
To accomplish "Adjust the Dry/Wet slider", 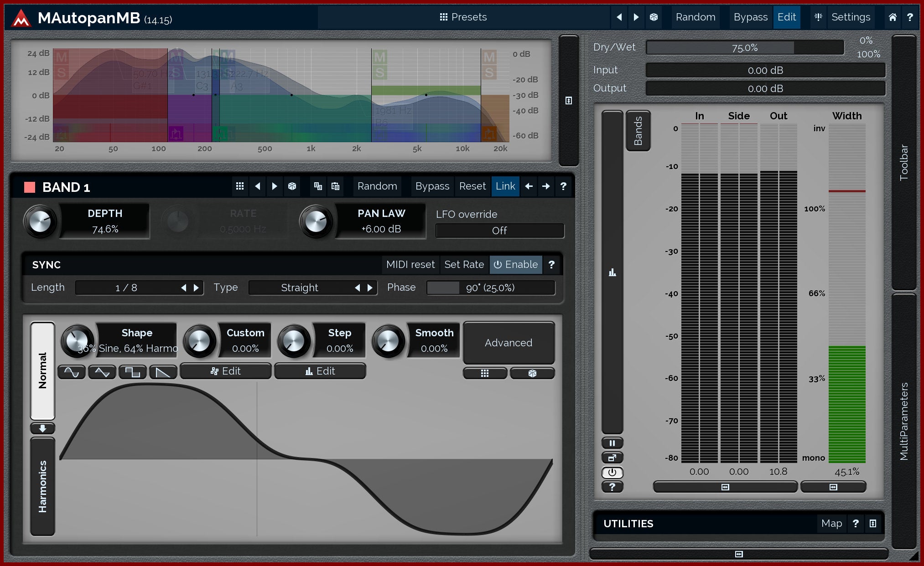I will coord(744,47).
